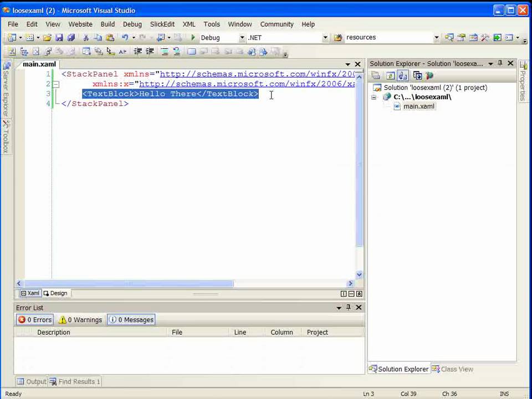
Task: Open the resources find combo dropdown
Action: [x=436, y=38]
